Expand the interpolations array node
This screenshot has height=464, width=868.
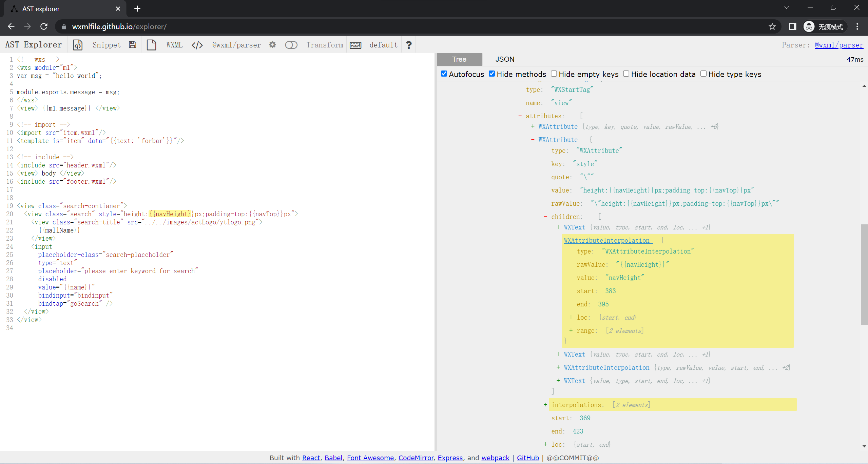tap(545, 405)
